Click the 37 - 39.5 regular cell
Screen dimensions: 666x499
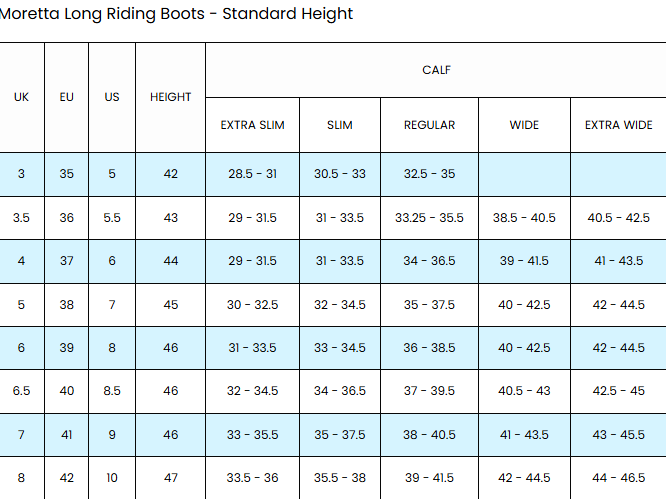pyautogui.click(x=429, y=392)
